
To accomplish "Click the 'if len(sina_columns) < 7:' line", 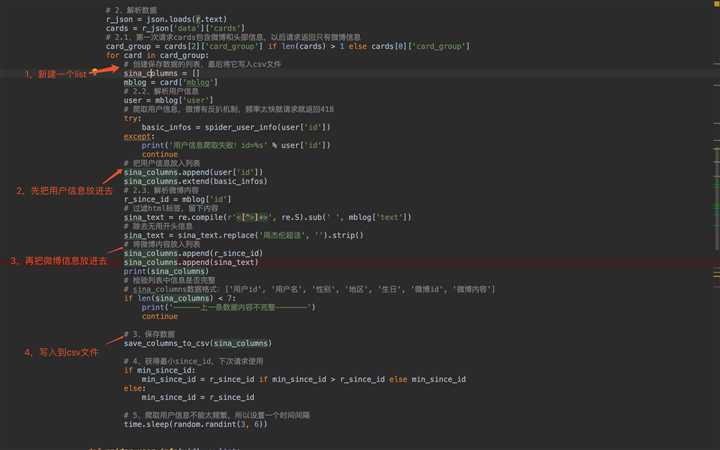I will click(x=180, y=298).
